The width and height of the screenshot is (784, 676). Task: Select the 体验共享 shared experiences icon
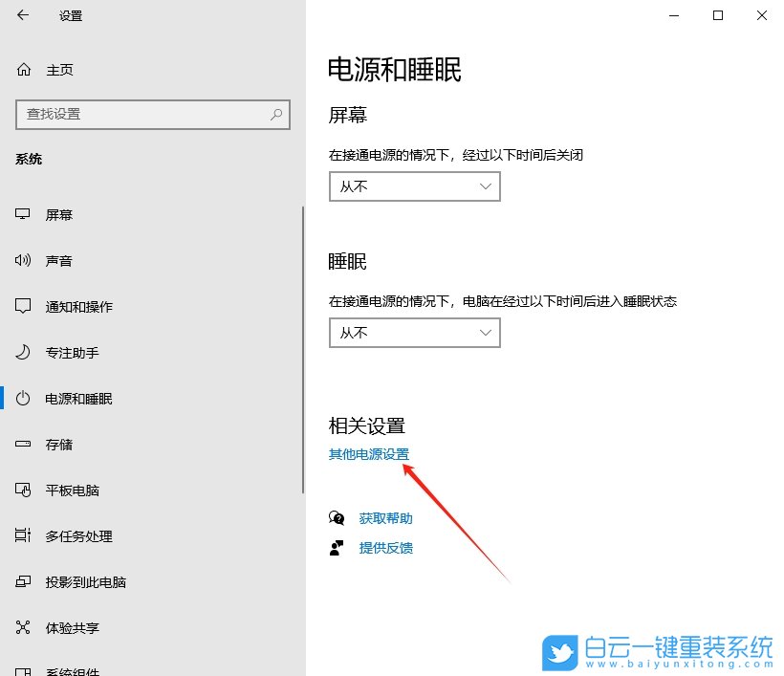23,627
